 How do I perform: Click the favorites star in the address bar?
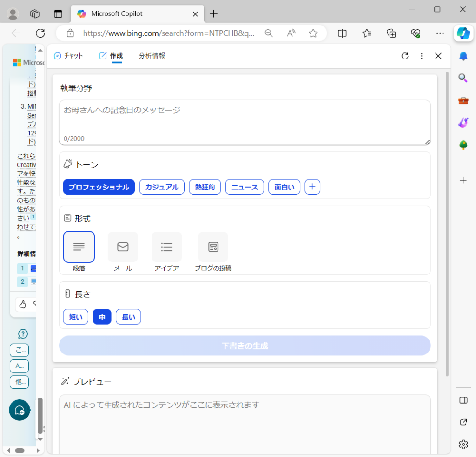click(x=313, y=33)
